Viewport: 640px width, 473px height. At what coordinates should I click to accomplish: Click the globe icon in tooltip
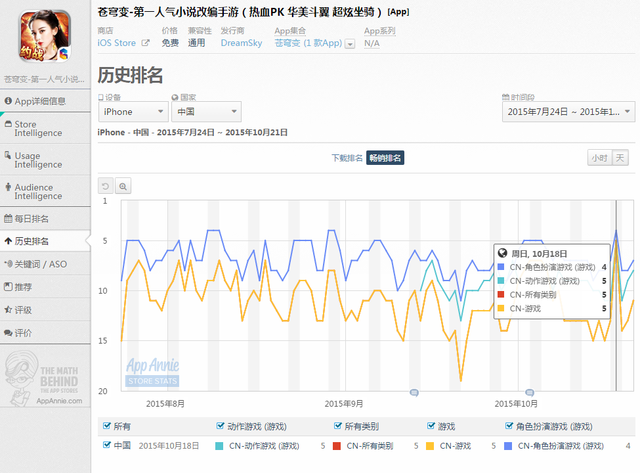point(502,253)
